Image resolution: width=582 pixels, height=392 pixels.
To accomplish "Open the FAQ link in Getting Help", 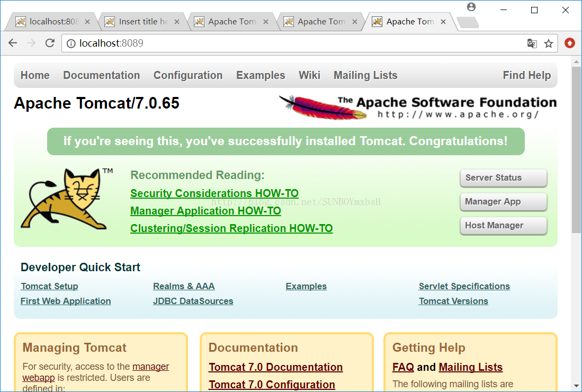I will (403, 367).
